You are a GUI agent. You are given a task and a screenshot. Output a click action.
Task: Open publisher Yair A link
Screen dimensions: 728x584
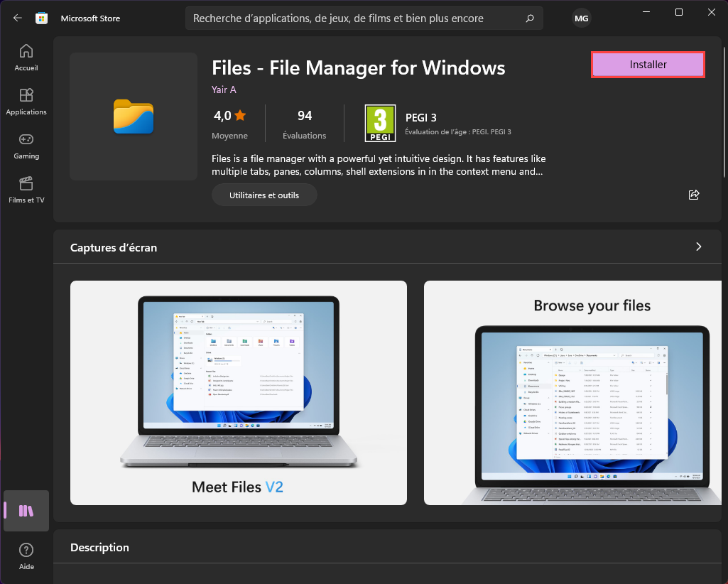(x=224, y=90)
